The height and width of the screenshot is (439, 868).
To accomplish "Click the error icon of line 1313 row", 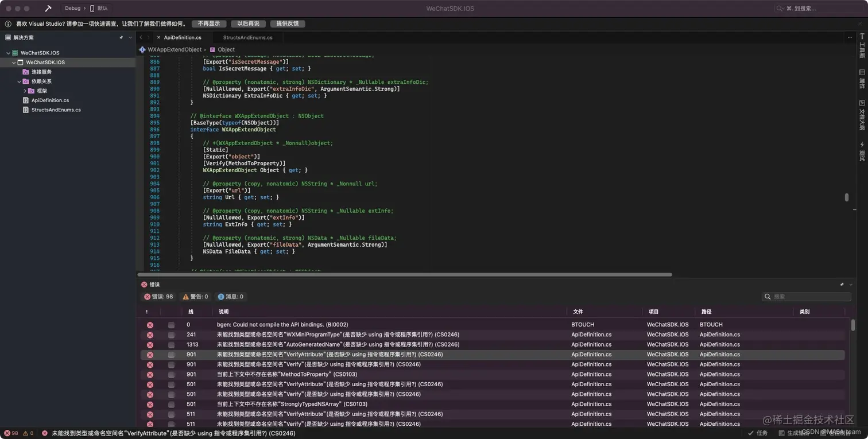I will click(150, 345).
